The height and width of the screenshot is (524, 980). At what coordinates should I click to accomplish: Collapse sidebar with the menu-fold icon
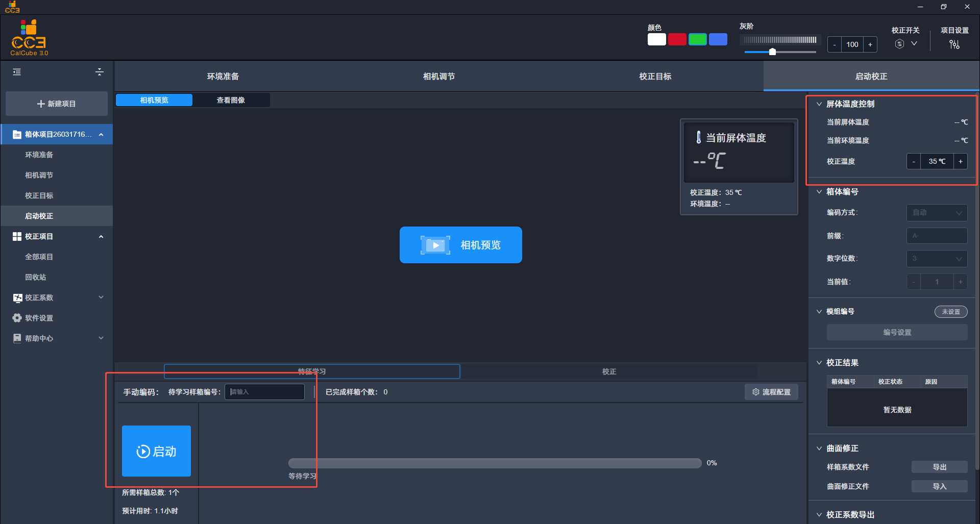(x=17, y=72)
